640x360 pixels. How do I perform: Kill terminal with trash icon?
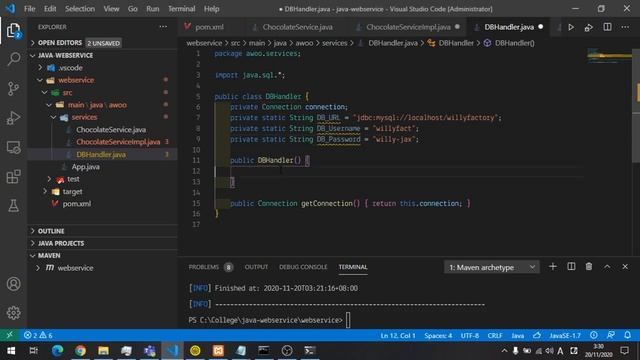[589, 267]
